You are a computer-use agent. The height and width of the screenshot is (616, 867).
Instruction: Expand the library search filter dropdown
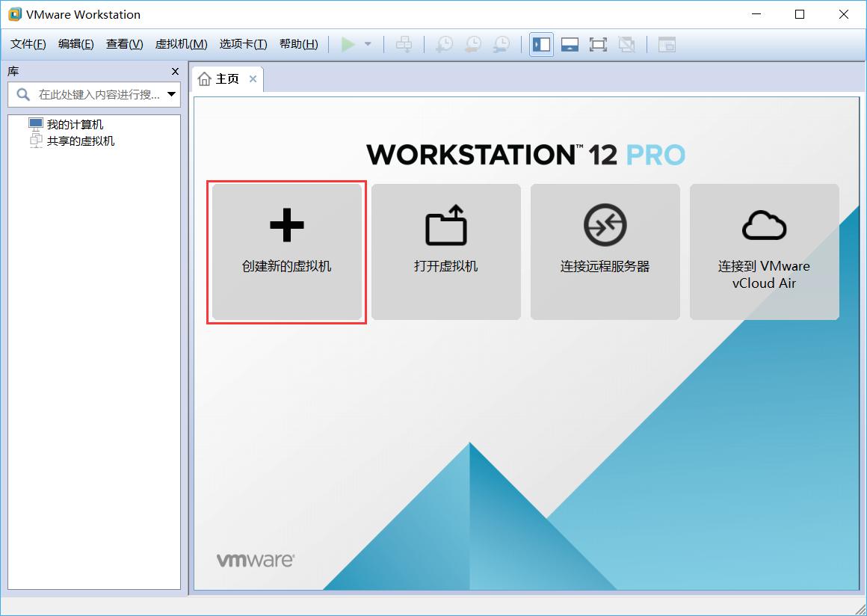pyautogui.click(x=172, y=94)
